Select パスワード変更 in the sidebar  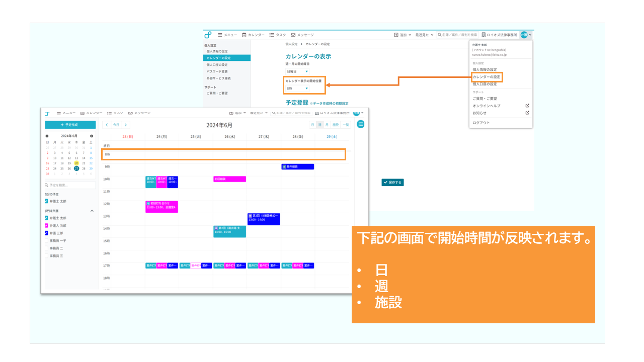coord(217,71)
